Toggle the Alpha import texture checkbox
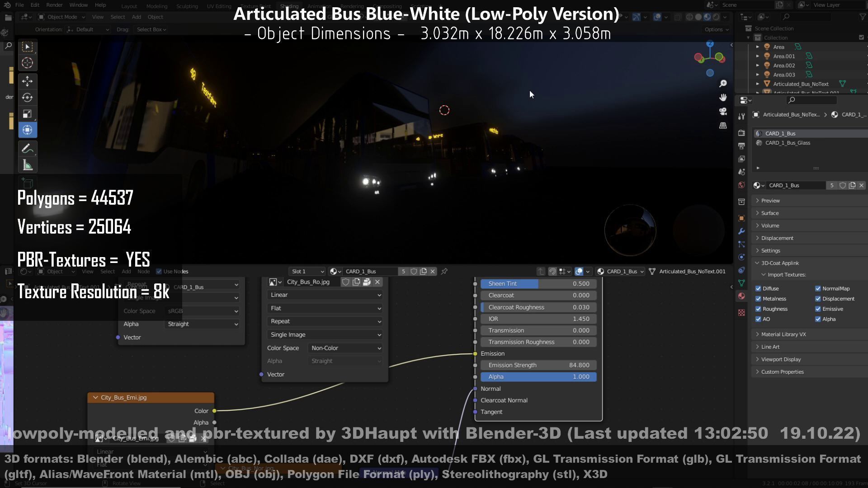 (x=818, y=319)
